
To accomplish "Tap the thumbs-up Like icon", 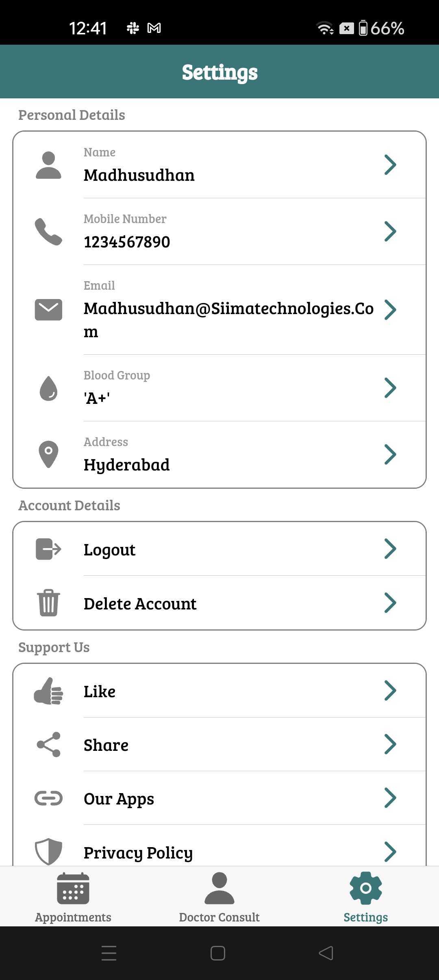I will 48,691.
